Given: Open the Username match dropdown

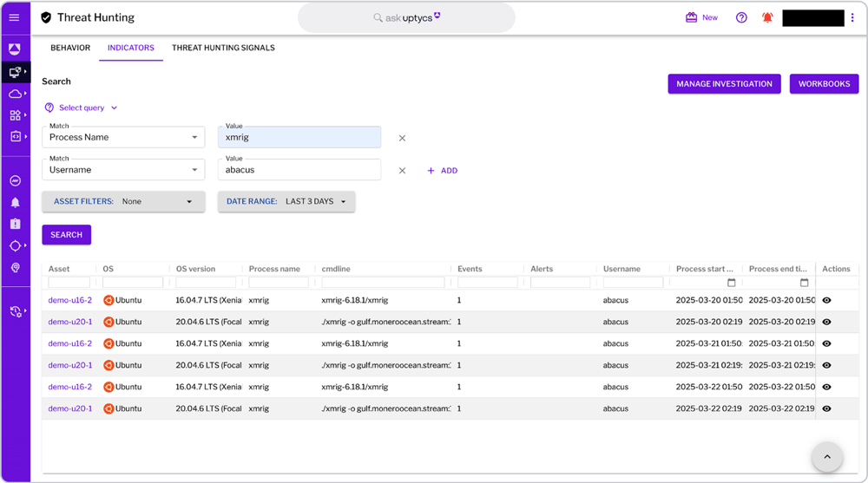Looking at the screenshot, I should point(123,170).
